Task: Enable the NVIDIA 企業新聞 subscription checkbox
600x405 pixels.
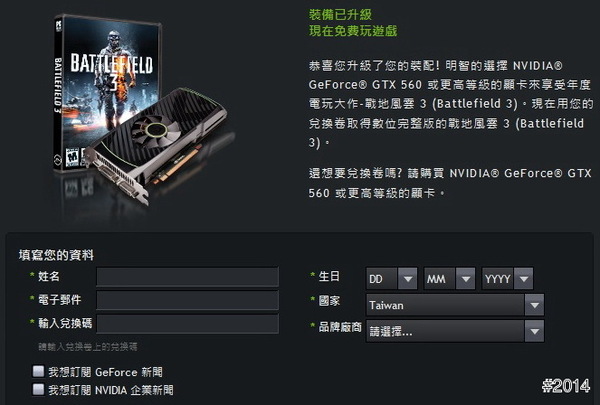Action: click(38, 389)
